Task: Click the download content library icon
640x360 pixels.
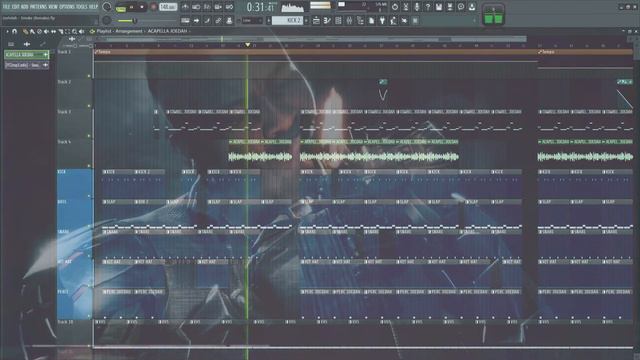Action: coord(472,7)
